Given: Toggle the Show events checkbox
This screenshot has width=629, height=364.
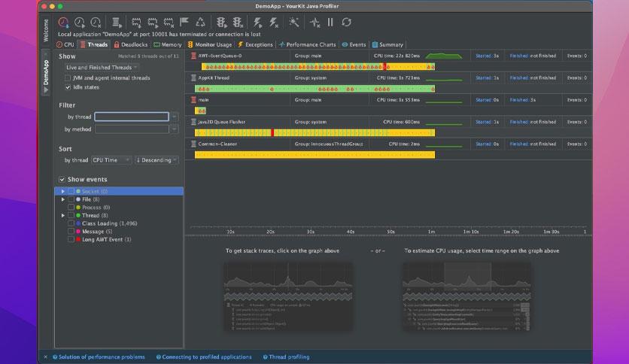Looking at the screenshot, I should pos(62,180).
